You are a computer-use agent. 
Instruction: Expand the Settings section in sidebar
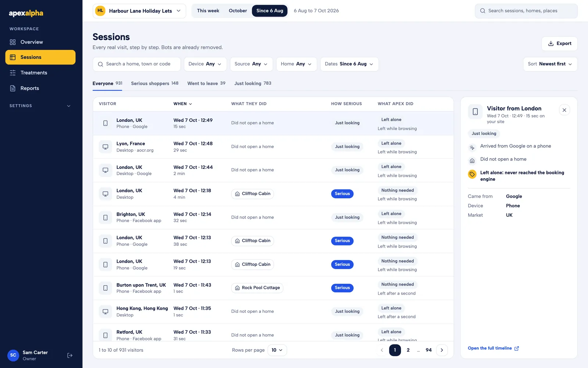(40, 106)
